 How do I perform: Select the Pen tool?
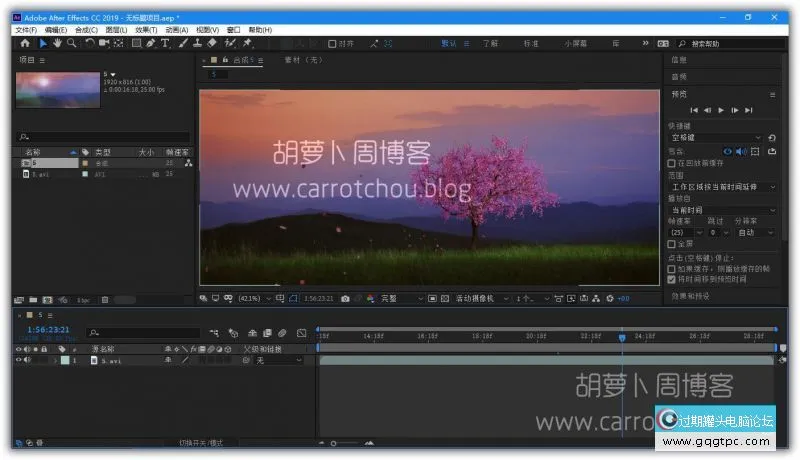151,43
